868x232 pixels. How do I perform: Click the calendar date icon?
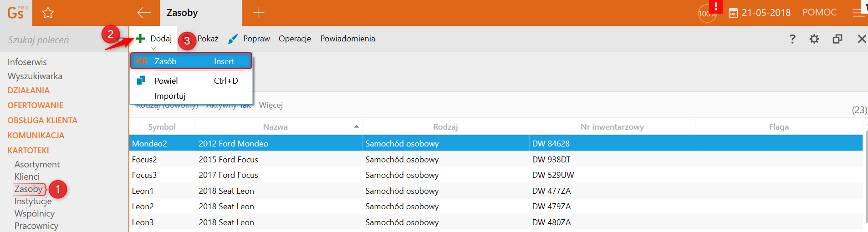[x=733, y=13]
